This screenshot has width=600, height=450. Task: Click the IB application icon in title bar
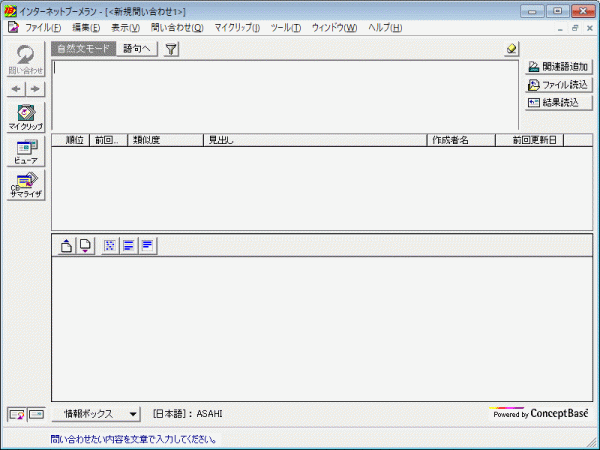pos(10,11)
